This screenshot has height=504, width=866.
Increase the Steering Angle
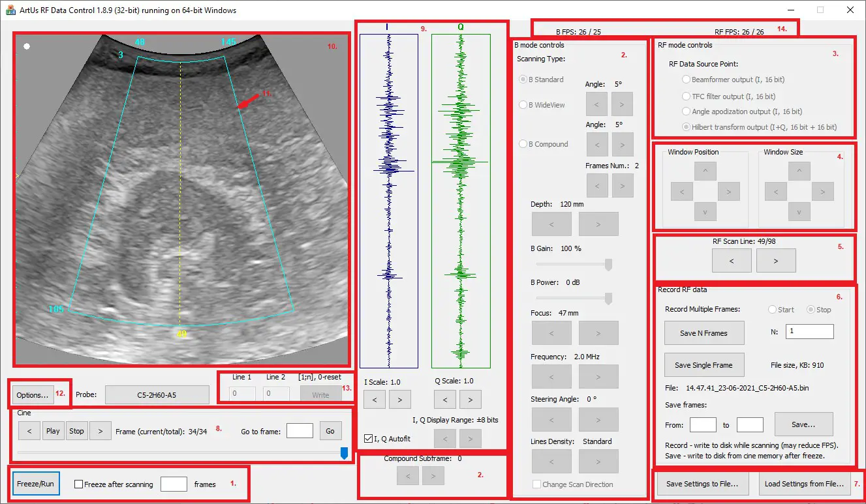coord(598,419)
